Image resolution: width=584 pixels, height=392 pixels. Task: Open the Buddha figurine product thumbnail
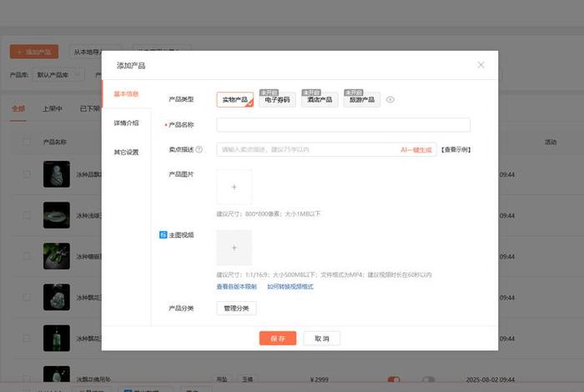(56, 174)
